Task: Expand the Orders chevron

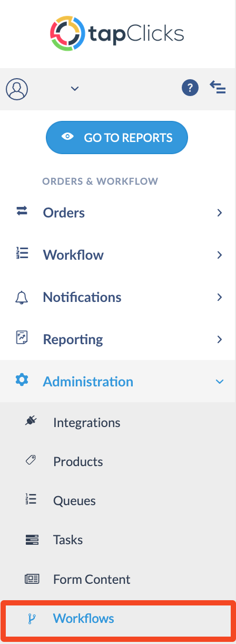Action: [x=220, y=213]
